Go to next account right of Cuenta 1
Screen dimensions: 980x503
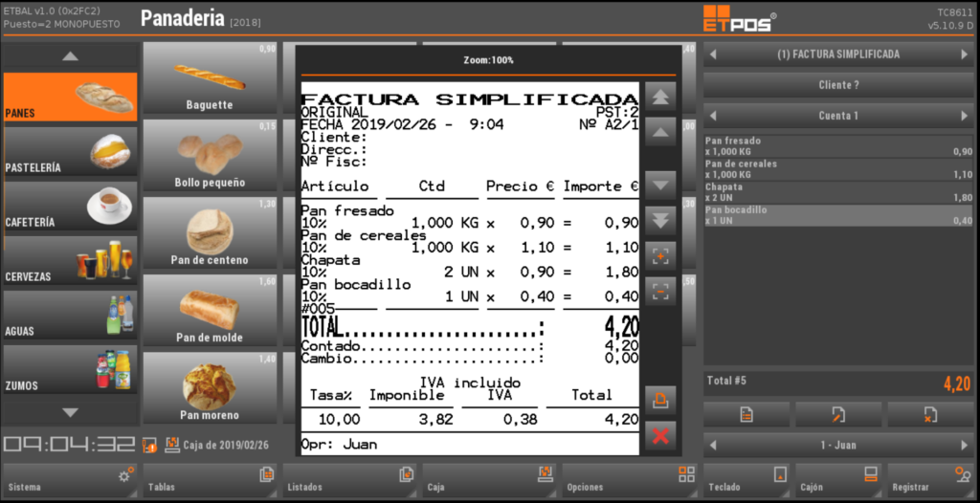[x=965, y=116]
